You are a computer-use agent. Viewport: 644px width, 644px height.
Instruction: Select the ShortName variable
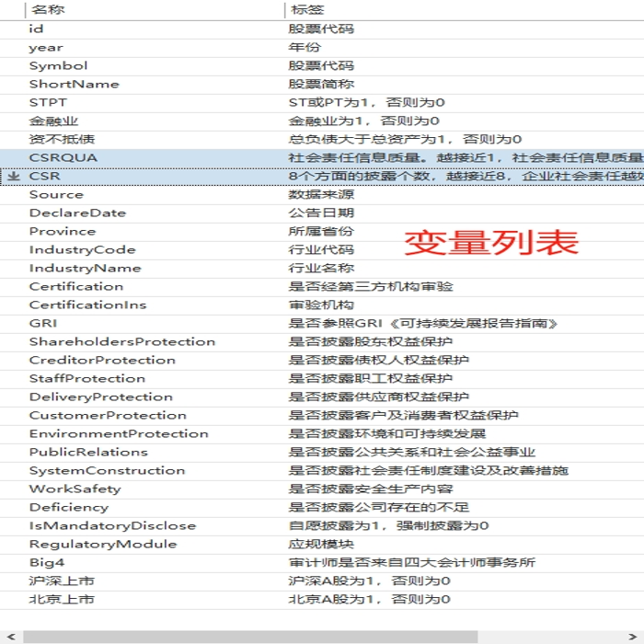(75, 85)
